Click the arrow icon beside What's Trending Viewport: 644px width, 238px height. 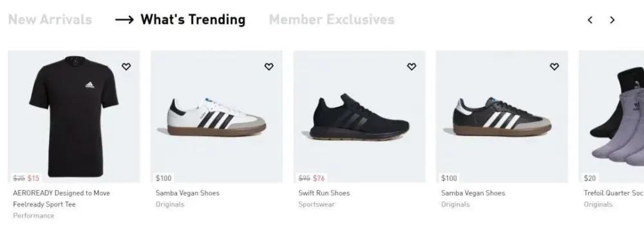click(124, 20)
